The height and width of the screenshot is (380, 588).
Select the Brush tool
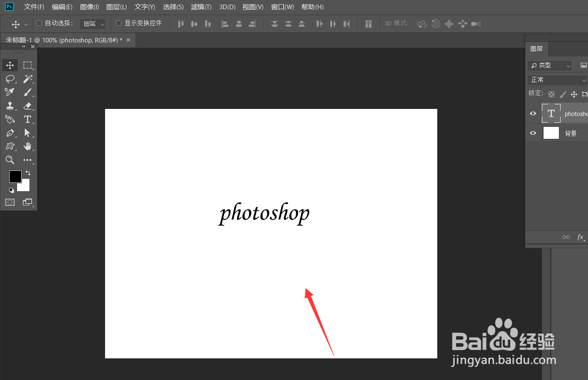pyautogui.click(x=27, y=92)
